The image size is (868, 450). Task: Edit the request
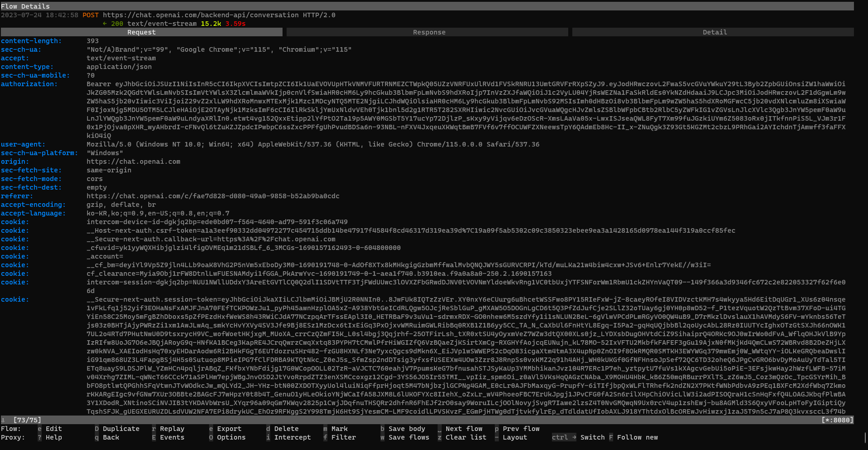53,428
